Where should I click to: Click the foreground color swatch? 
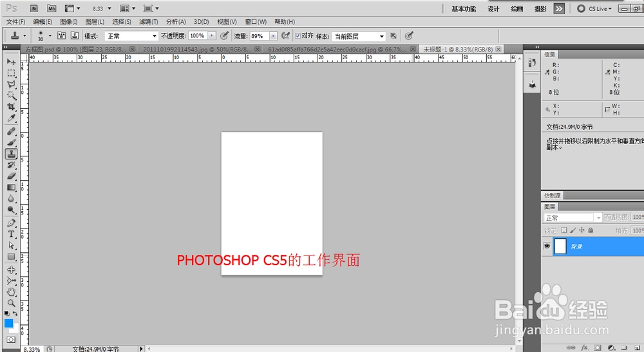pos(8,323)
